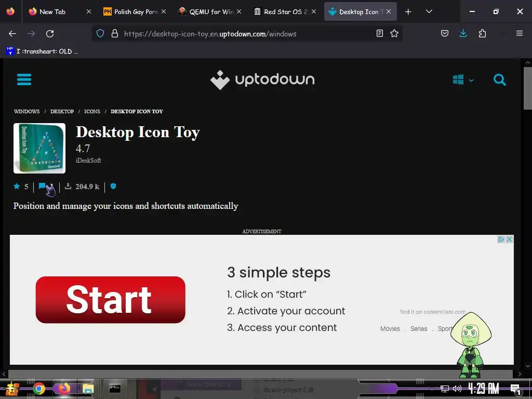Open the extensions puzzle icon
Image resolution: width=532 pixels, height=399 pixels.
tap(482, 33)
